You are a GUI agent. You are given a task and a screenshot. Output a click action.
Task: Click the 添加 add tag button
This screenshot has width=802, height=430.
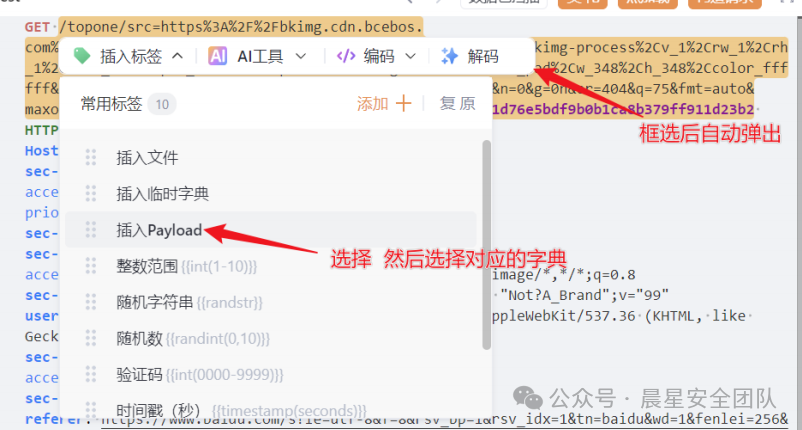click(x=384, y=103)
